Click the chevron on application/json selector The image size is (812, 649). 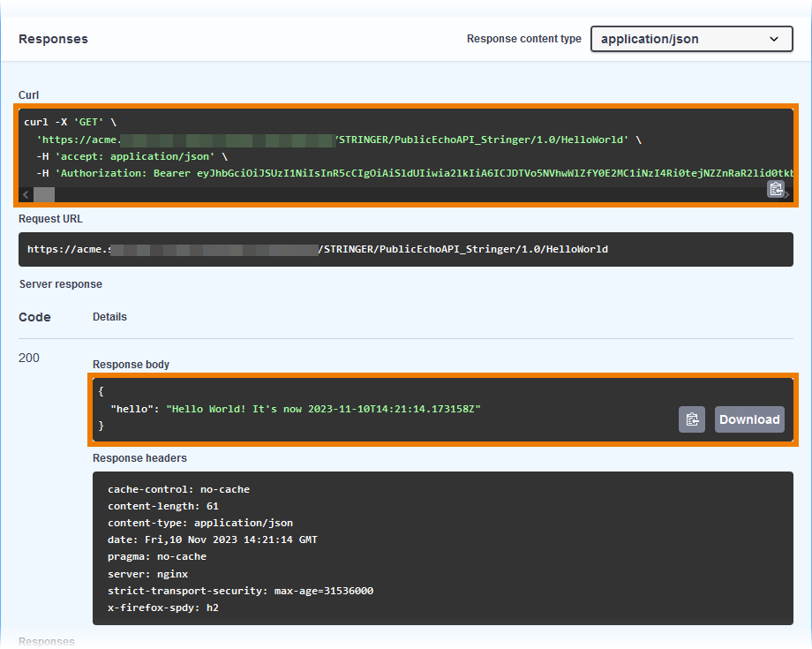774,39
